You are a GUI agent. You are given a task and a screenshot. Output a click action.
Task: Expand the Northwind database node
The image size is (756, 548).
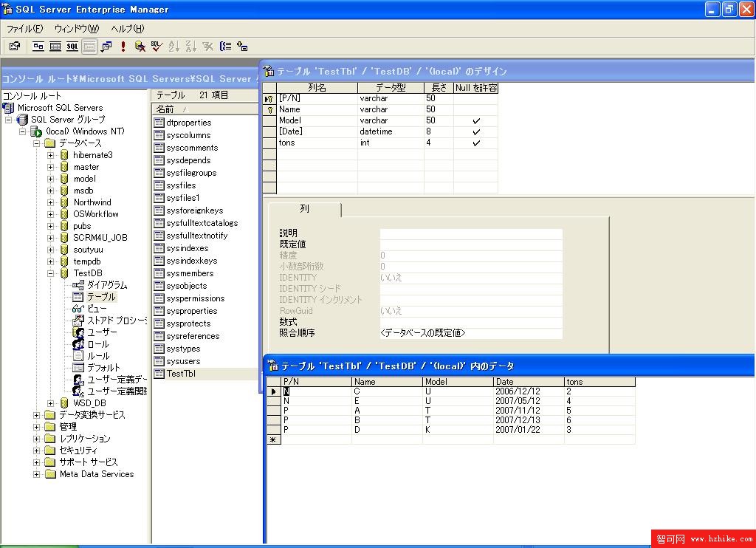[x=51, y=202]
